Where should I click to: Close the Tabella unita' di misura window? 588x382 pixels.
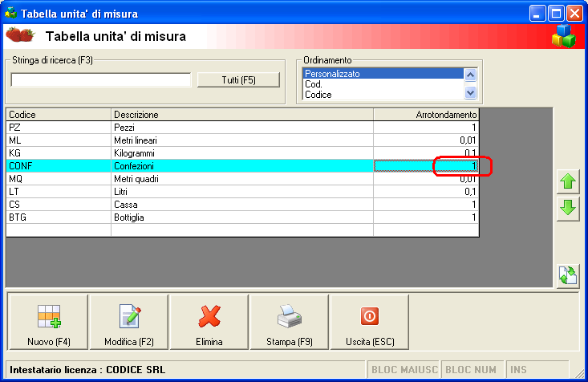point(574,14)
